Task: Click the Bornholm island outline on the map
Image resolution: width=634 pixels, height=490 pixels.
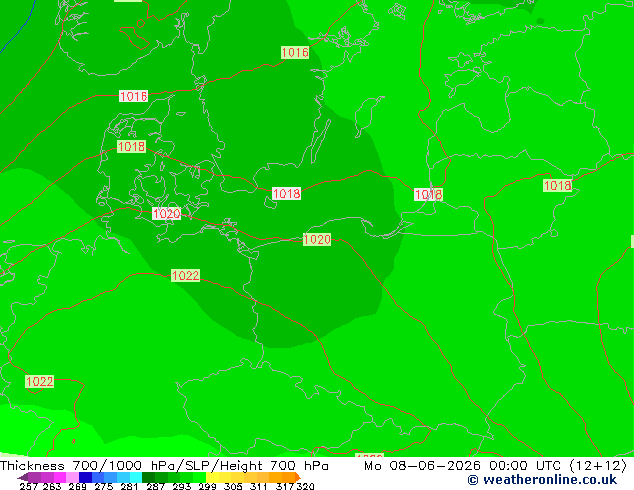Action: pos(271,203)
